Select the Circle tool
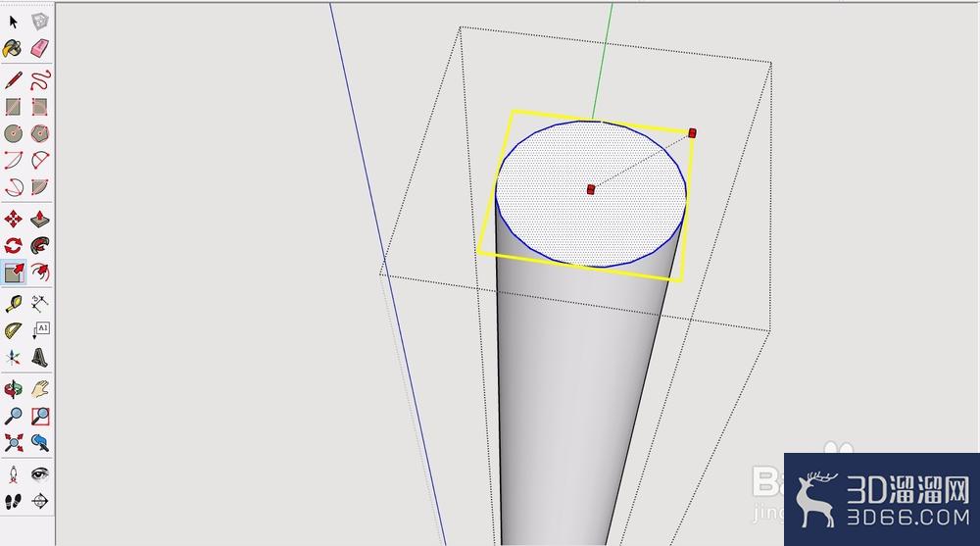Viewport: 980px width, 546px height. click(13, 133)
